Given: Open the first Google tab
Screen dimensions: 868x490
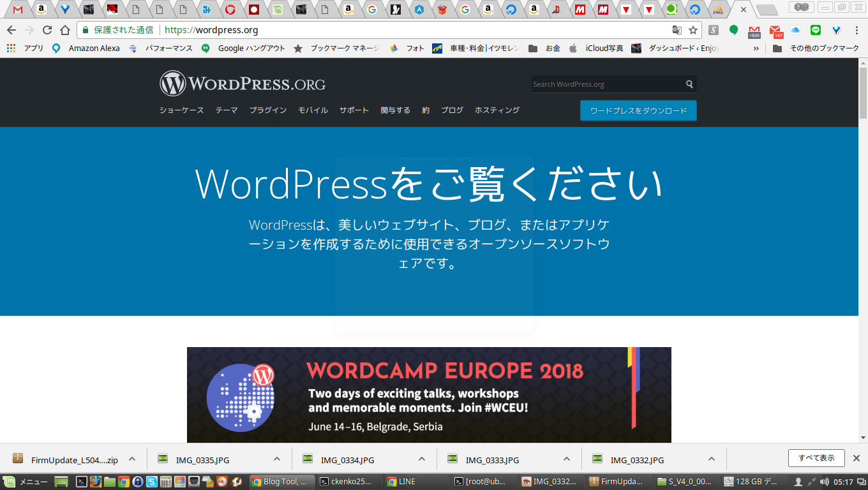Looking at the screenshot, I should [x=371, y=10].
